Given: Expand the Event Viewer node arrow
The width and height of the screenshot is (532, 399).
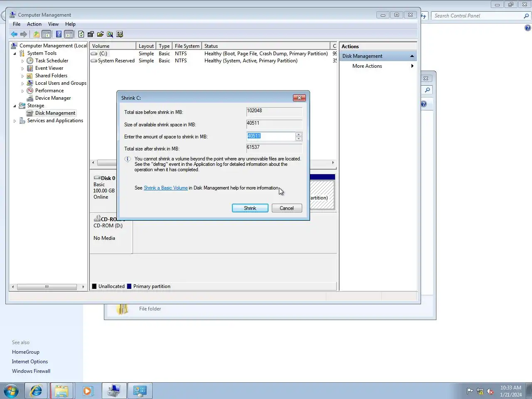Looking at the screenshot, I should tap(22, 69).
